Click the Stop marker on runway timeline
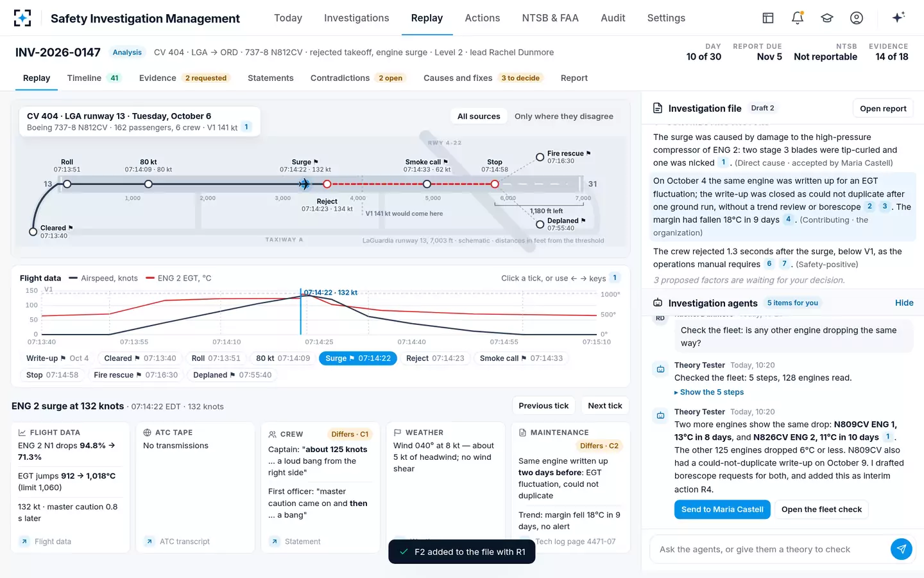 (495, 184)
